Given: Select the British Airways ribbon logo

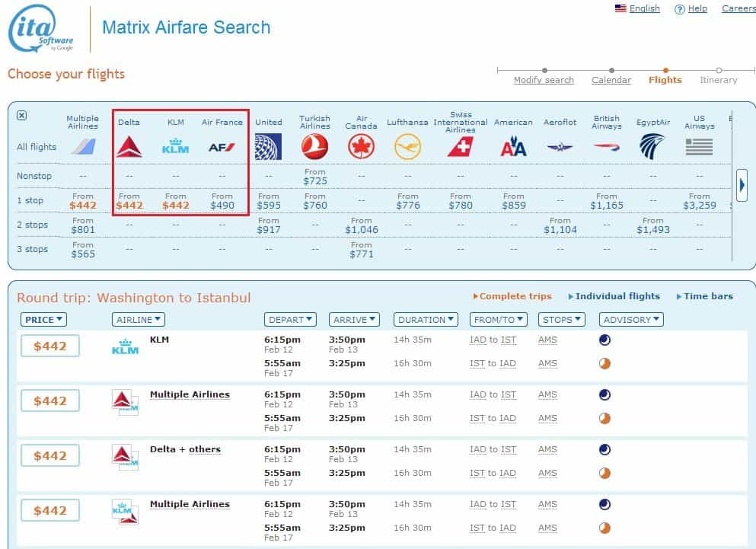Looking at the screenshot, I should tap(607, 147).
